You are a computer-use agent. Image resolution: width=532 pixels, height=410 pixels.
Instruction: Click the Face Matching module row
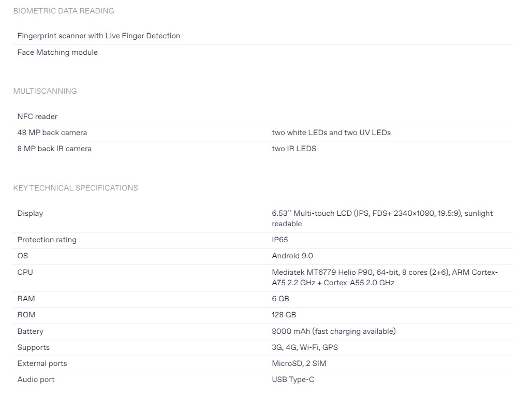pyautogui.click(x=57, y=52)
